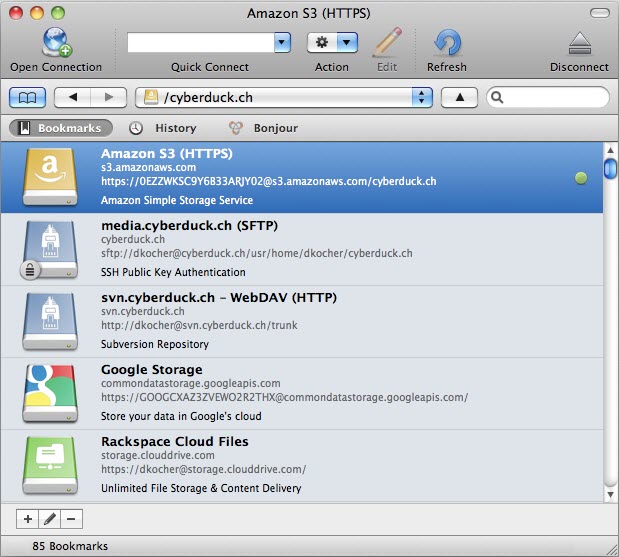
Task: Click the scrollbar down arrow
Action: [x=610, y=494]
